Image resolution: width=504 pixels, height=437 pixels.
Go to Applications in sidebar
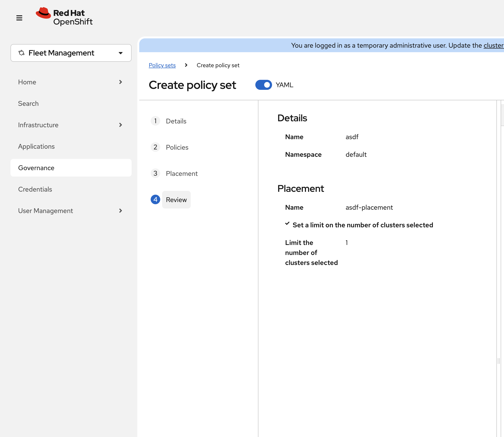point(36,146)
